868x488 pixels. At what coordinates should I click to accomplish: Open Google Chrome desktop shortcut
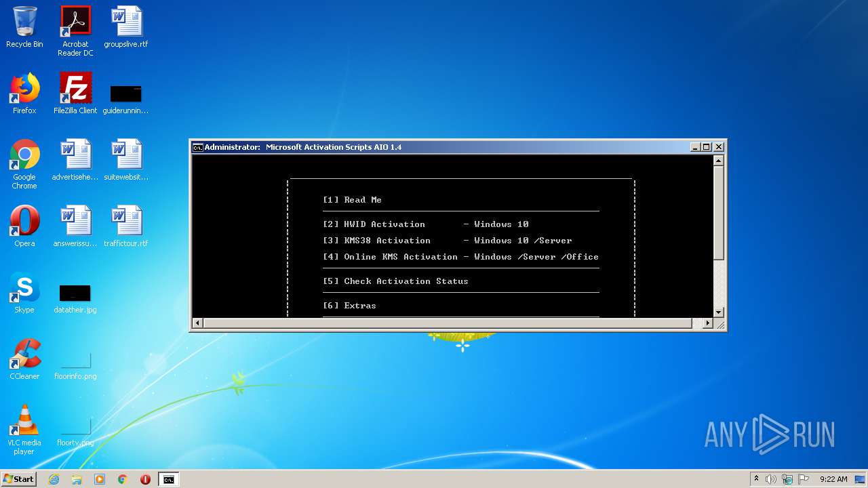point(24,164)
